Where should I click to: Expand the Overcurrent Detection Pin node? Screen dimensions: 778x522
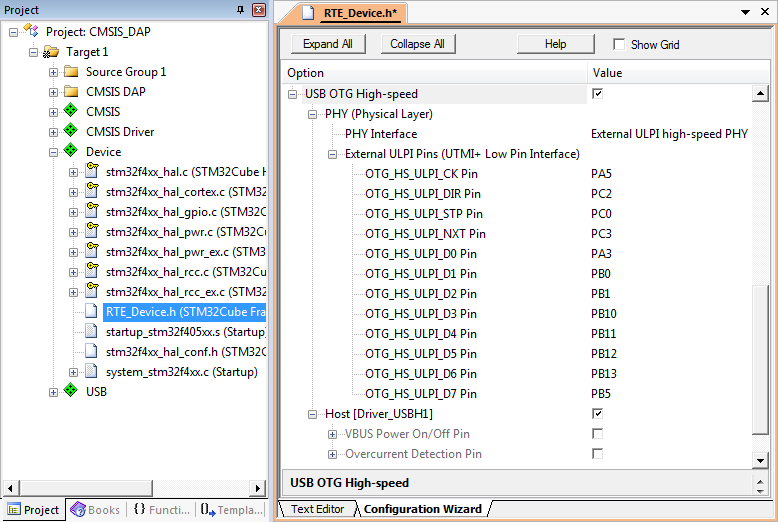pyautogui.click(x=332, y=455)
